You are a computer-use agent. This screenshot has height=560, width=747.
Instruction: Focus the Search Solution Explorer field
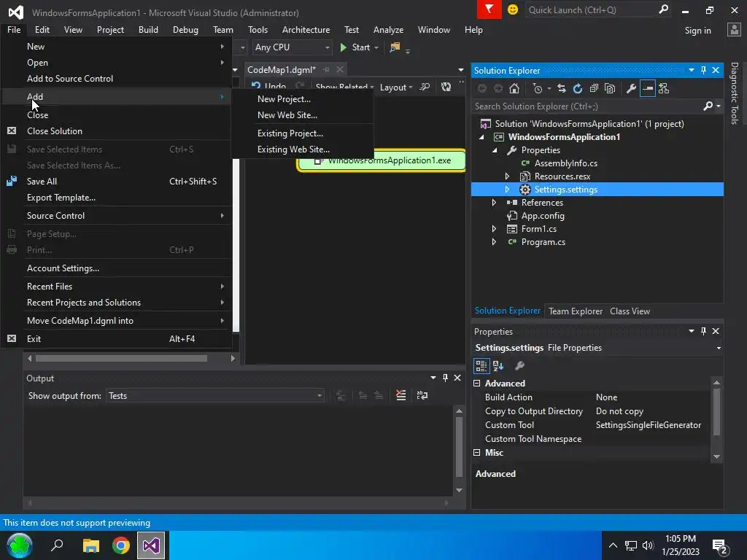click(588, 106)
